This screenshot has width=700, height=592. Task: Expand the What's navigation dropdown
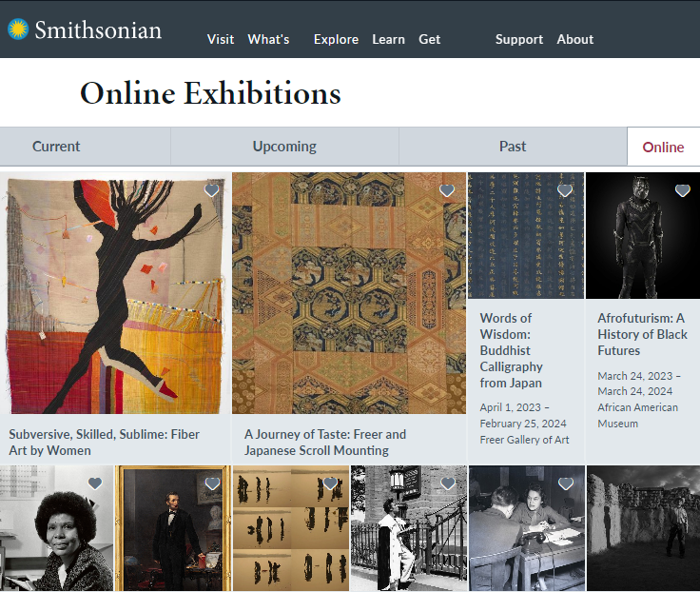(269, 39)
